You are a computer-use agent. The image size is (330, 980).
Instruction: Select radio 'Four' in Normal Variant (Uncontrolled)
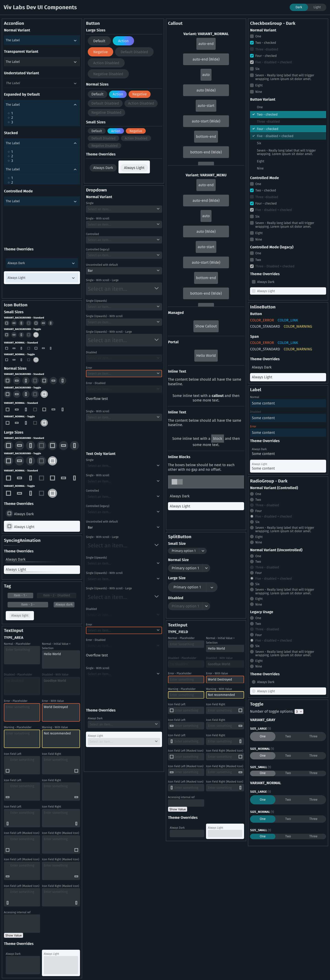(x=252, y=573)
